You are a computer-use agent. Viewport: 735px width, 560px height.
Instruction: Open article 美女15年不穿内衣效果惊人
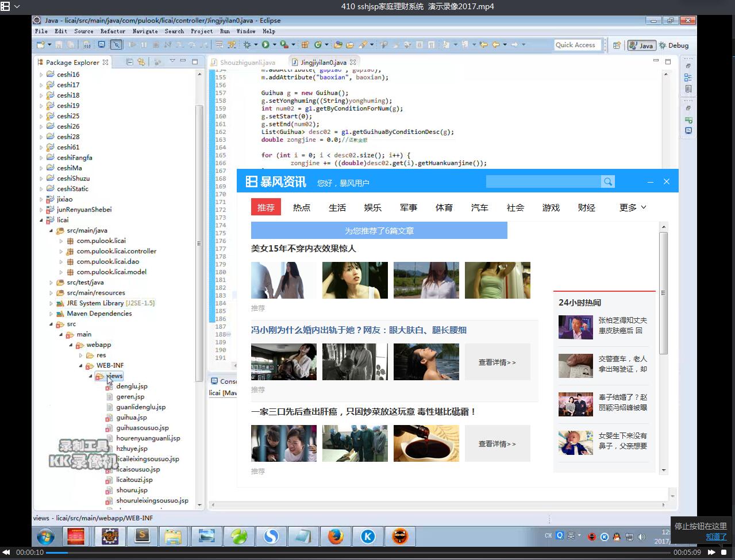pos(303,248)
